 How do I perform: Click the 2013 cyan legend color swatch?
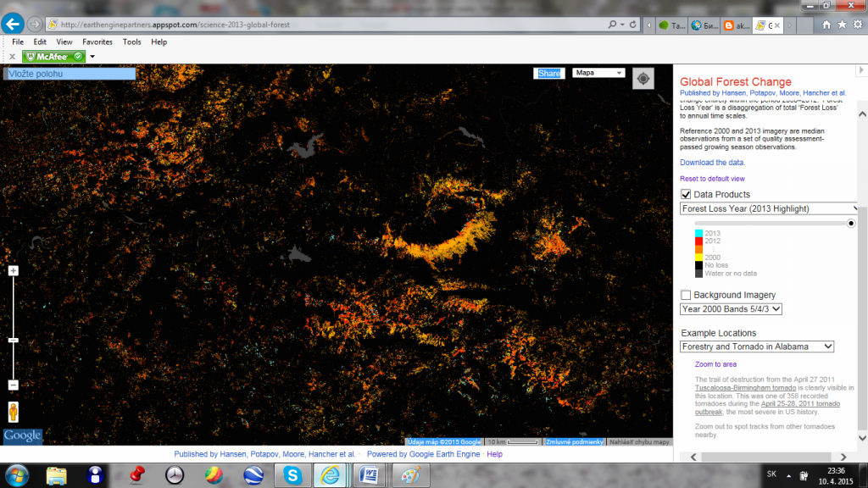click(x=698, y=234)
